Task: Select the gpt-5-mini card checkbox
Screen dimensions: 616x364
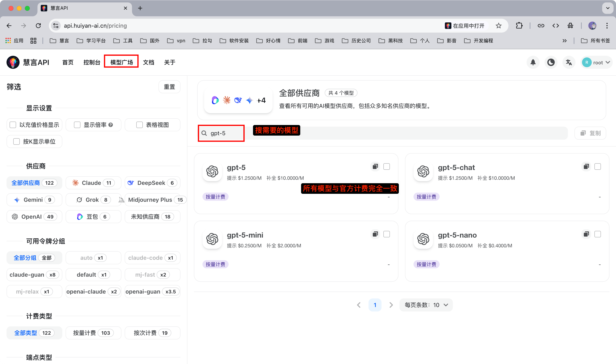Action: point(387,234)
